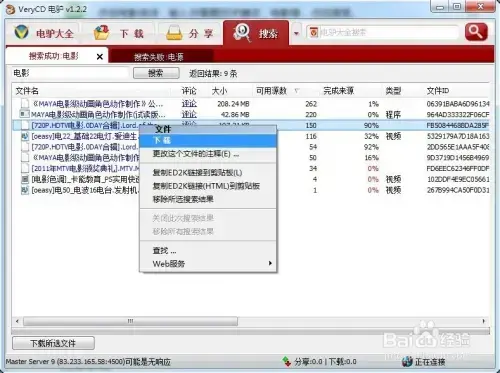Click the 电驴大全 globe icon
The image size is (500, 373).
22,32
